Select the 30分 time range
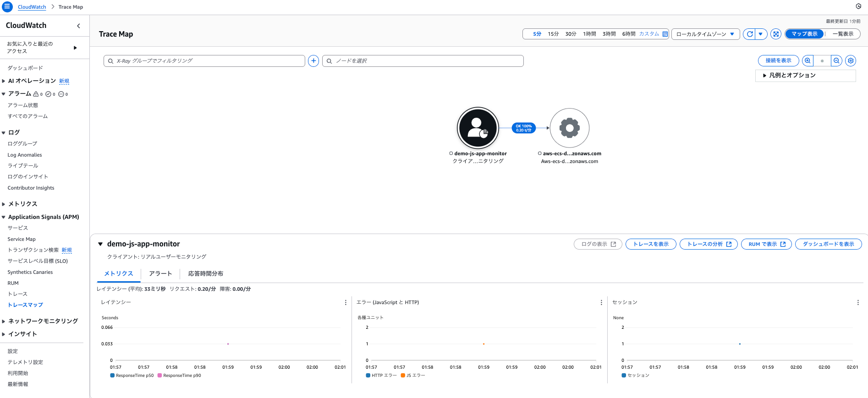 click(571, 34)
